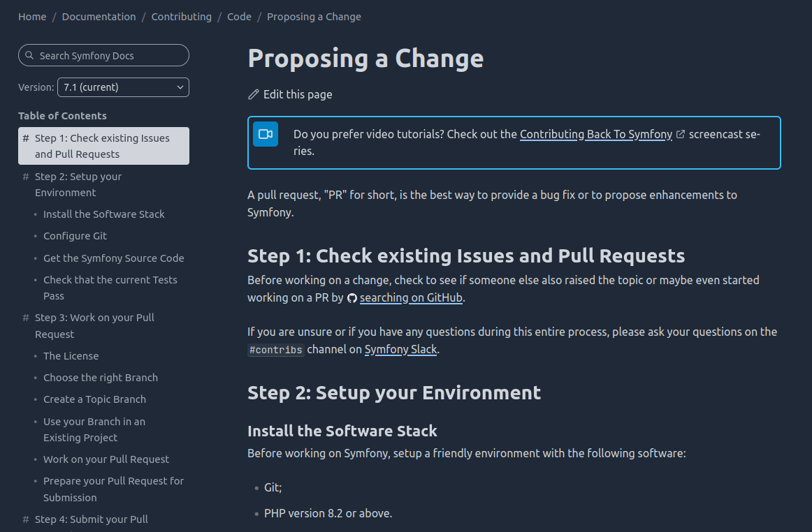Screen dimensions: 812x532
Task: Click the Proposing a Change page title
Action: pos(365,58)
